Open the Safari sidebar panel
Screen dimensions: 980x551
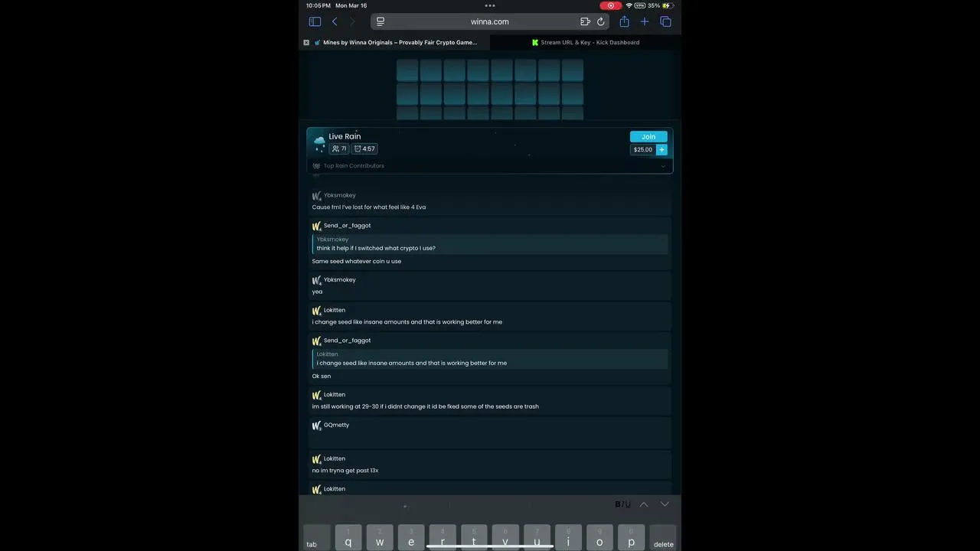pyautogui.click(x=315, y=21)
